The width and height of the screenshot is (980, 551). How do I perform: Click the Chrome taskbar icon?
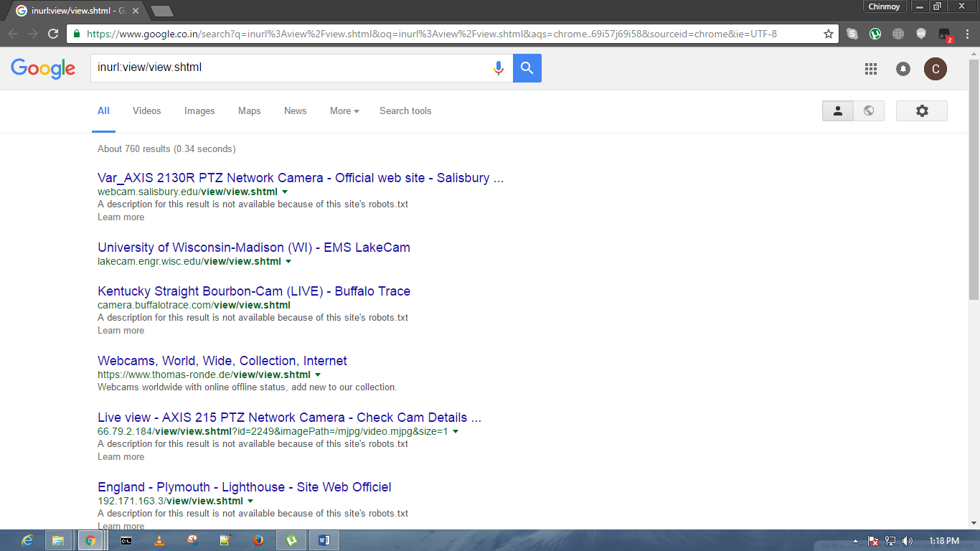[90, 540]
